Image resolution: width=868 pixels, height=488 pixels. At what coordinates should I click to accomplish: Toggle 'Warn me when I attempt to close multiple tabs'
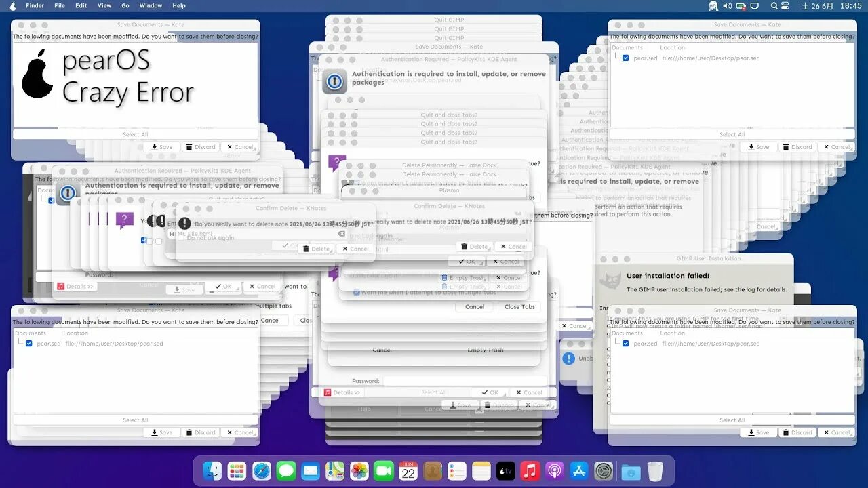tap(357, 292)
